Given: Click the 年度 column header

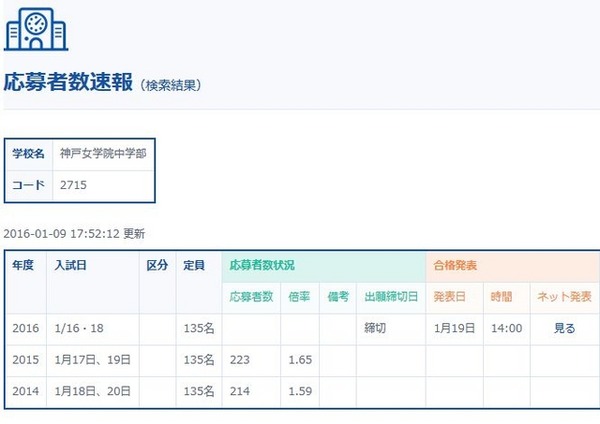Looking at the screenshot, I should click(x=23, y=265).
